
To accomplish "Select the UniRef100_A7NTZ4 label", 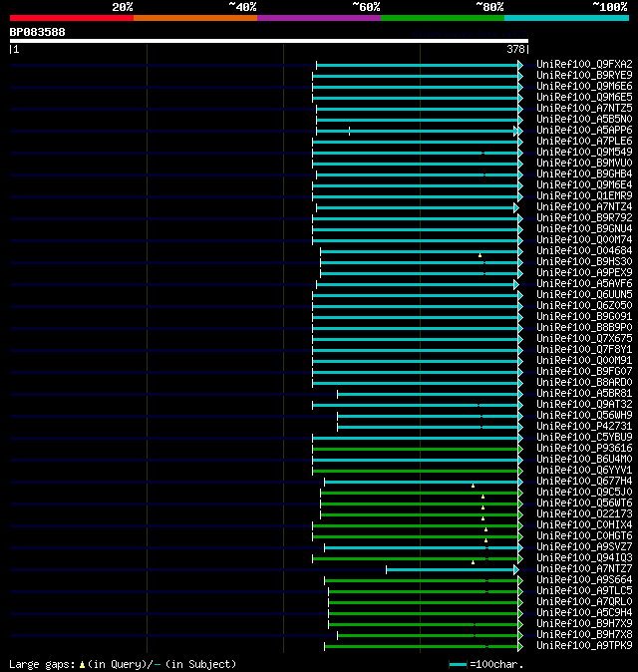I will [x=584, y=207].
